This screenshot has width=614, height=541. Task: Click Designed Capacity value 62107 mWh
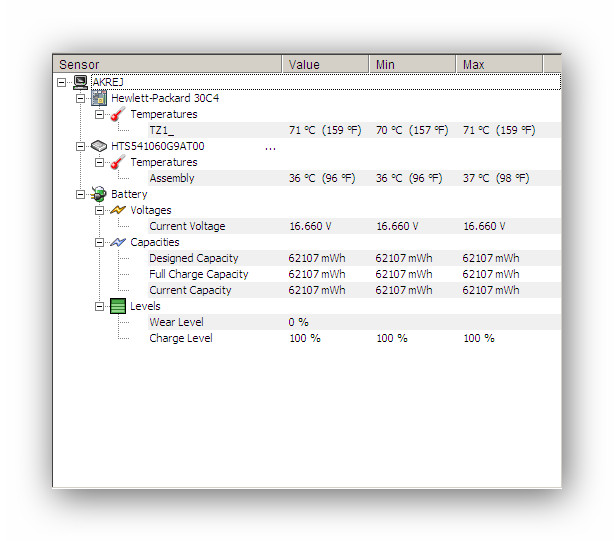pyautogui.click(x=317, y=258)
